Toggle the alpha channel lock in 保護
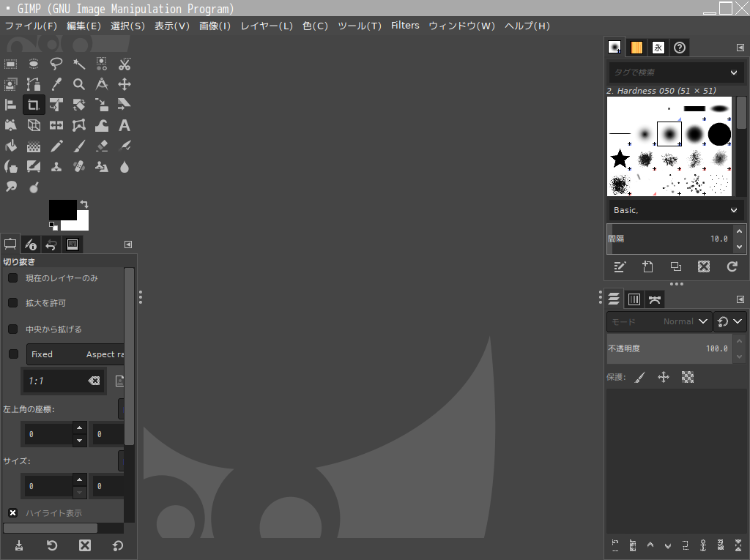Screen dimensions: 750x560 [x=688, y=377]
